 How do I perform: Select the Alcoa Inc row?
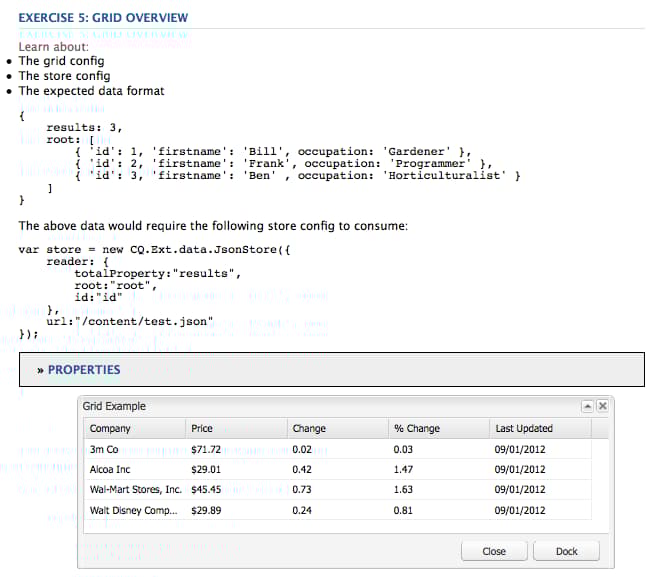point(110,469)
